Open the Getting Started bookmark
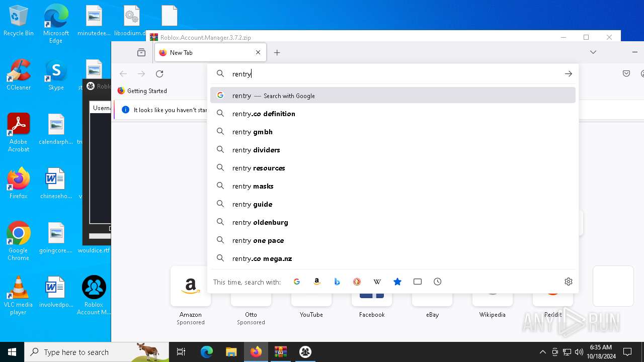Image resolution: width=644 pixels, height=362 pixels. [142, 91]
